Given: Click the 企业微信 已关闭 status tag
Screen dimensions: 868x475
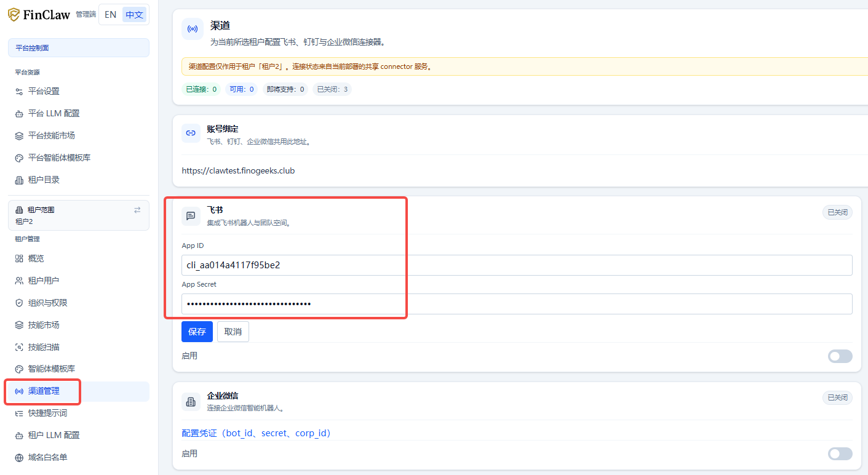Looking at the screenshot, I should tap(837, 397).
